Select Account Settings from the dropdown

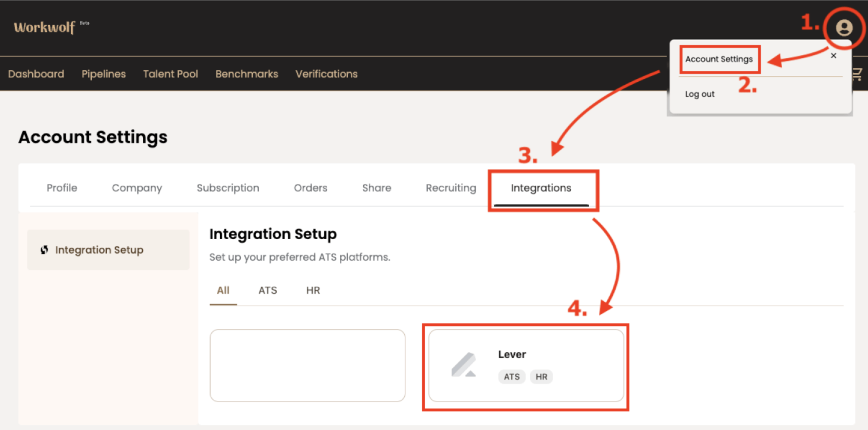pyautogui.click(x=718, y=59)
